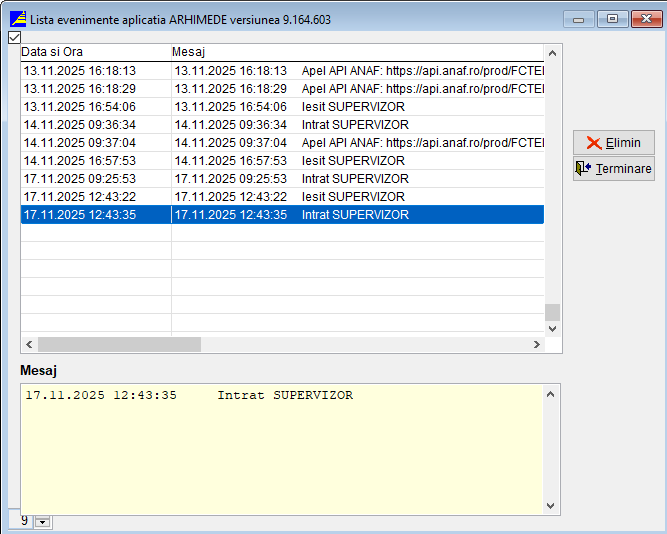Click the ARHIMEDE application icon in title bar
This screenshot has width=667, height=534.
18,19
